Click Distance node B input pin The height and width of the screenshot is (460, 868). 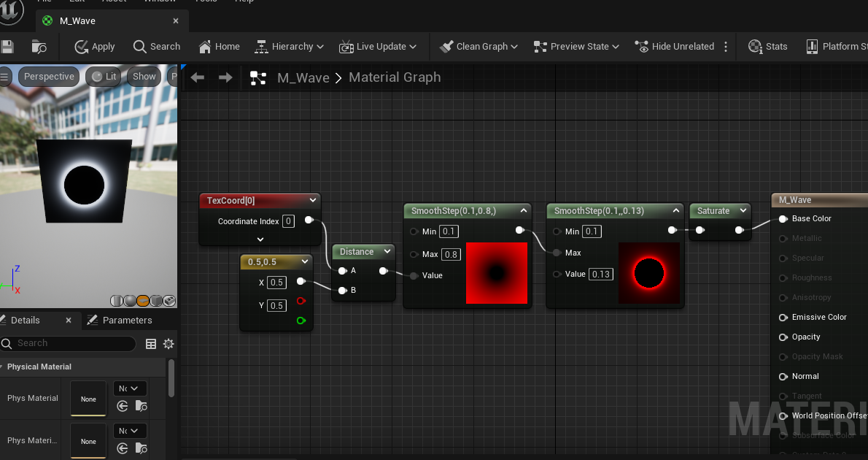tap(342, 291)
